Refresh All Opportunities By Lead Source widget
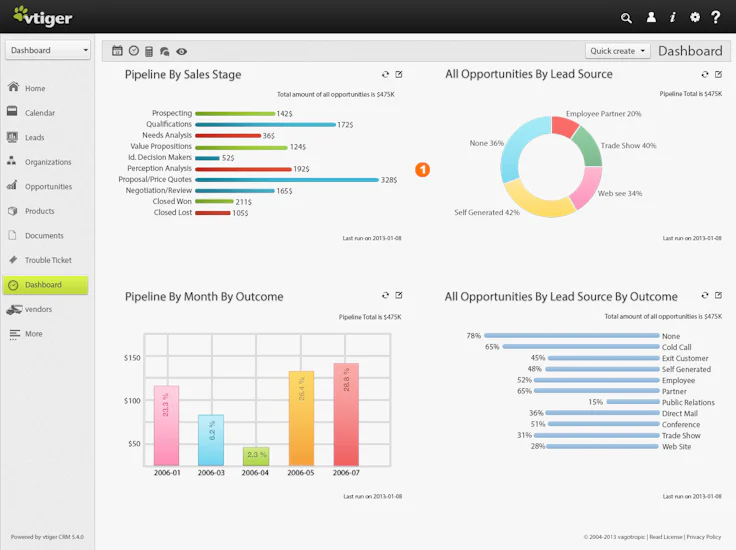This screenshot has height=550, width=736. pyautogui.click(x=705, y=74)
